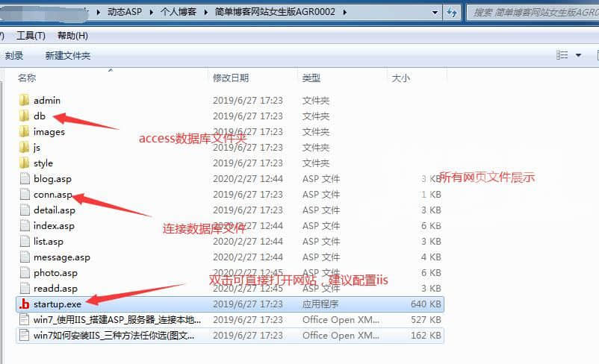The height and width of the screenshot is (364, 599).
Task: Click the style folder icon
Action: click(23, 163)
